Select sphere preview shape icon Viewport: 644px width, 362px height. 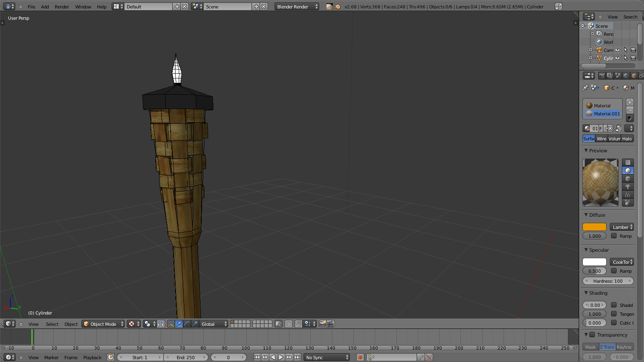click(x=628, y=171)
